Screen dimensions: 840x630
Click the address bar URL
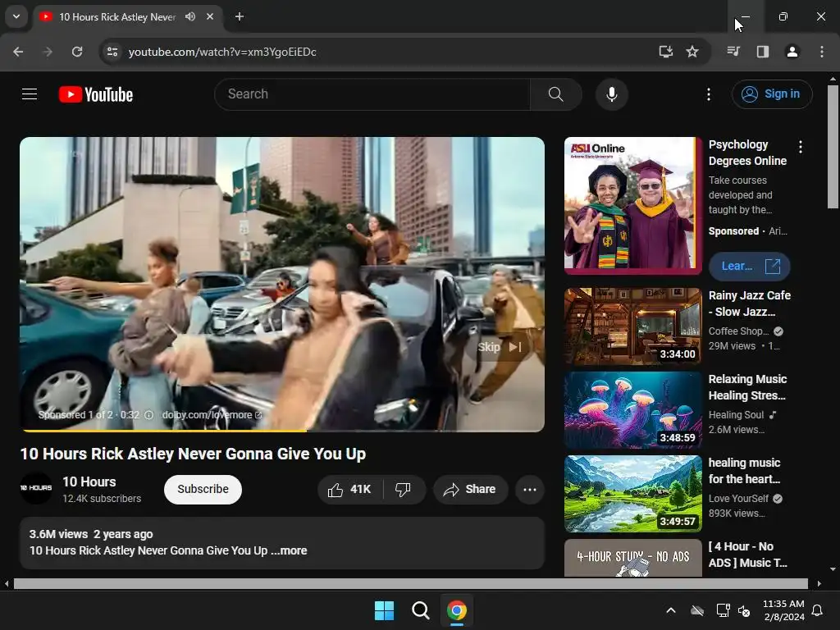[222, 52]
